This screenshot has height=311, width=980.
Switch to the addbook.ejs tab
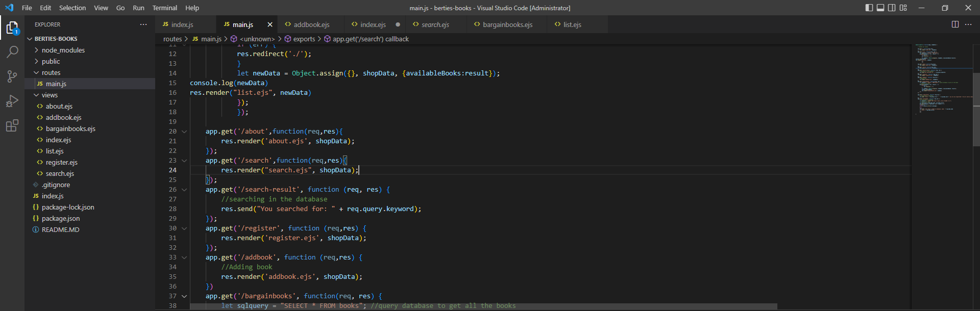pos(311,24)
